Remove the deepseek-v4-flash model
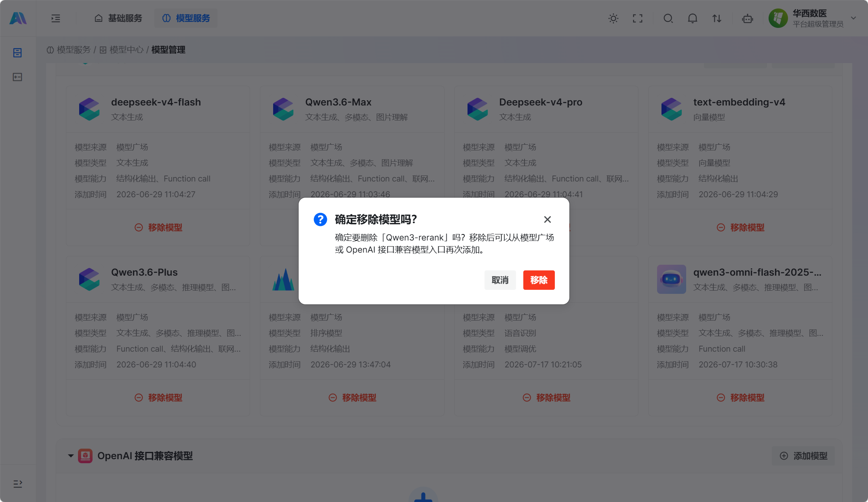 tap(158, 228)
